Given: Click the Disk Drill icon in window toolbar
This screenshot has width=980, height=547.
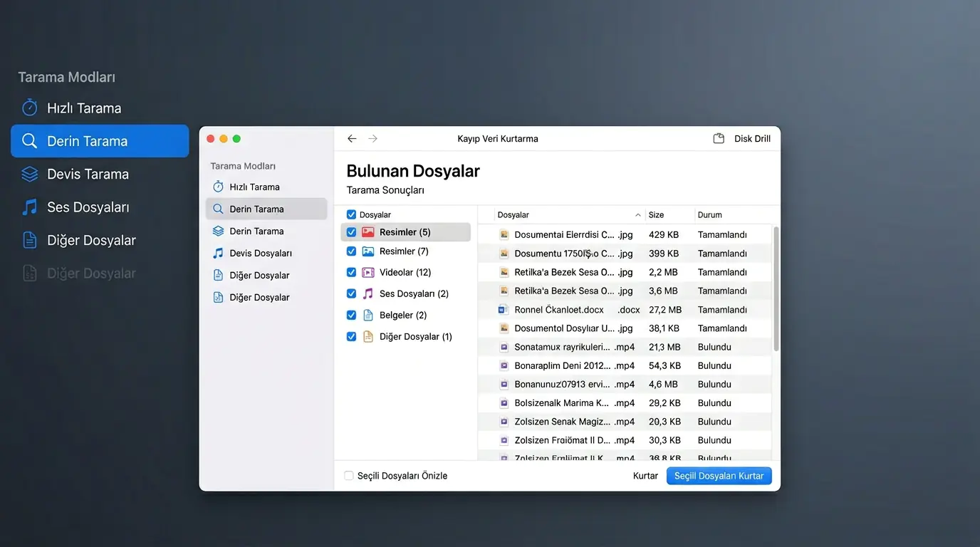Looking at the screenshot, I should click(x=719, y=139).
